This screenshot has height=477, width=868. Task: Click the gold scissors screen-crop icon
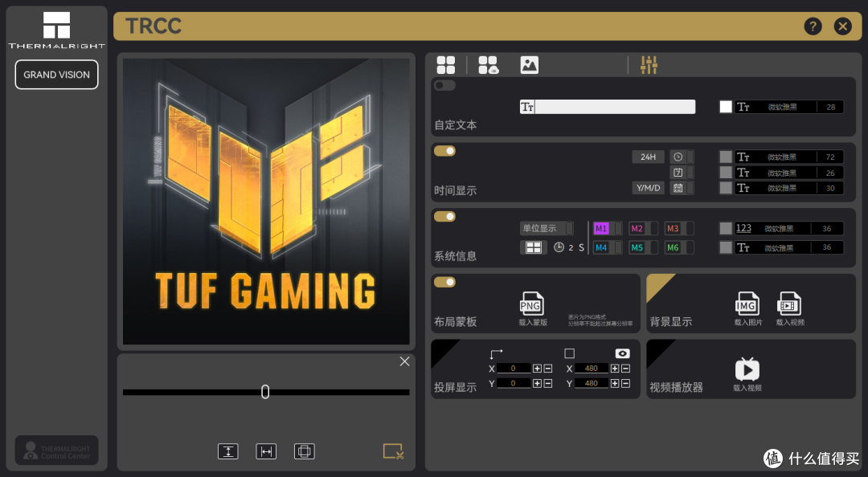pyautogui.click(x=393, y=451)
